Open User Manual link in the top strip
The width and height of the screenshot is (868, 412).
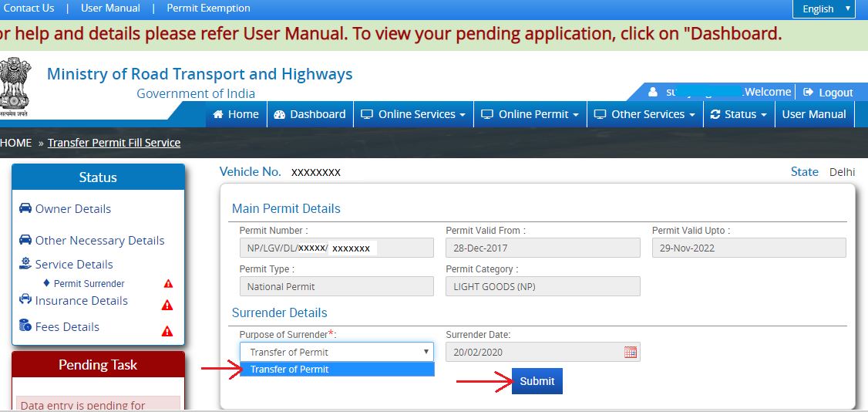tap(110, 8)
